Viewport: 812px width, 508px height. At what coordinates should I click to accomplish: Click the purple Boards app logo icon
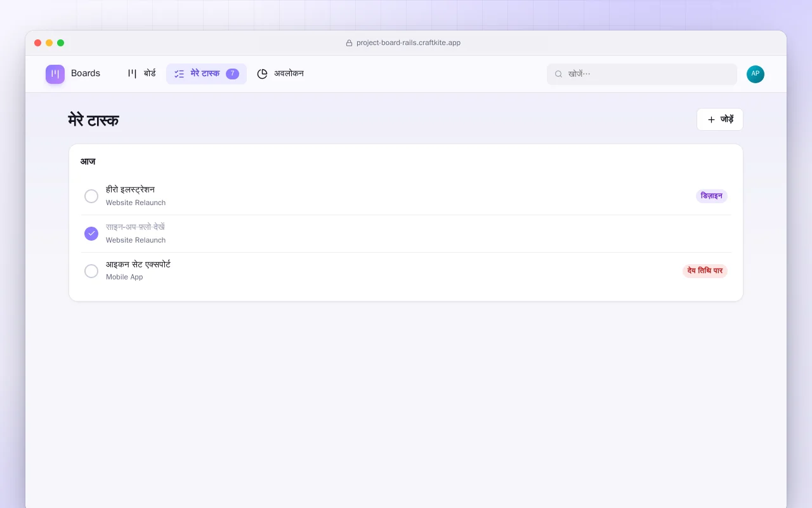point(55,74)
